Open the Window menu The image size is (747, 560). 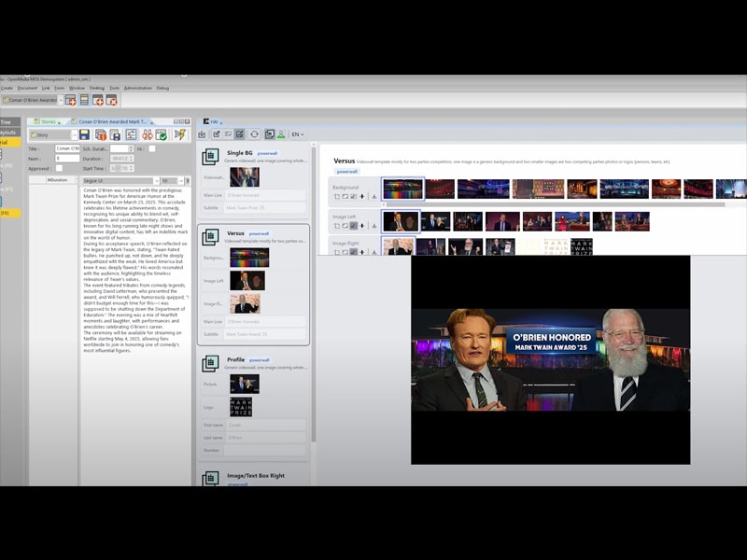pos(77,88)
